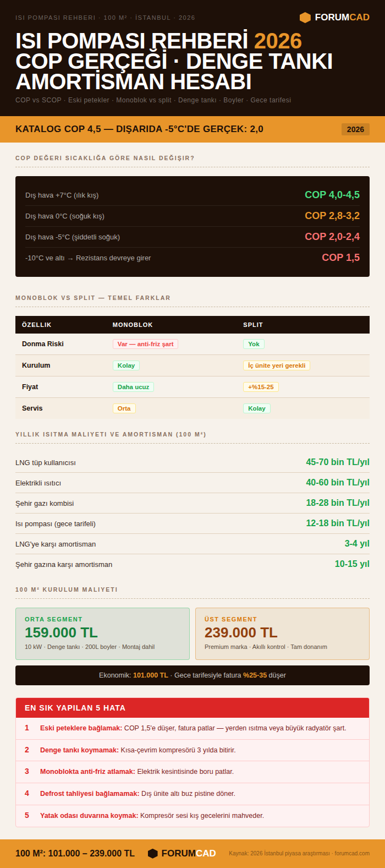Click the 'Yok' tag under Split
The image size is (385, 868).
(254, 344)
